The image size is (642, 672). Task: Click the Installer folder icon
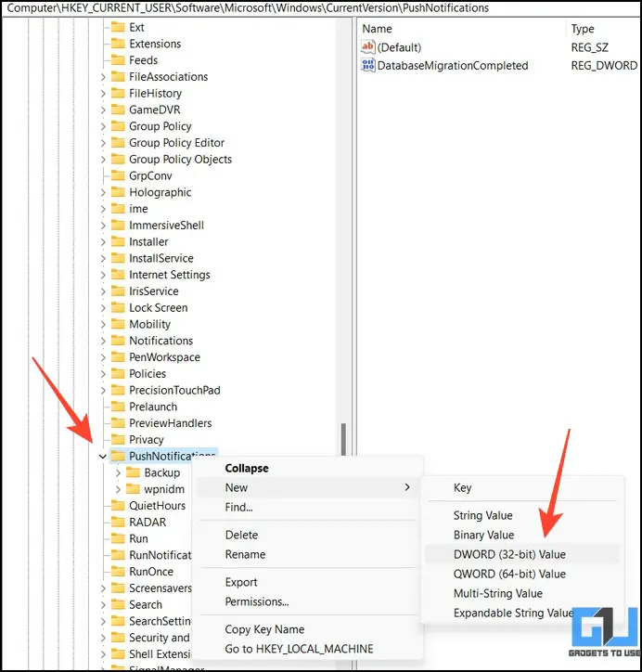118,241
